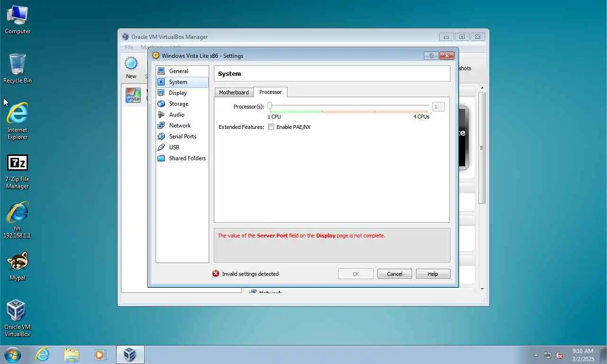Image resolution: width=607 pixels, height=364 pixels.
Task: Show hidden system tray icons
Action: (536, 355)
